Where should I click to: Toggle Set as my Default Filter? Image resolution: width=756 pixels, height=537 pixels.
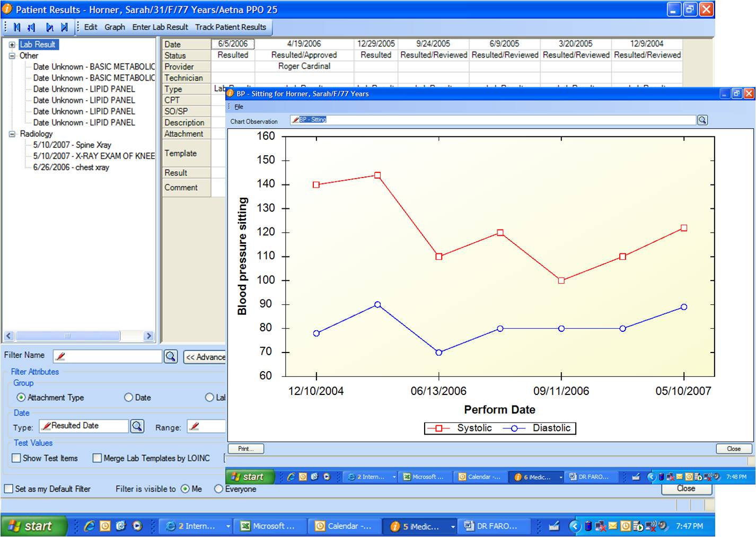click(8, 489)
